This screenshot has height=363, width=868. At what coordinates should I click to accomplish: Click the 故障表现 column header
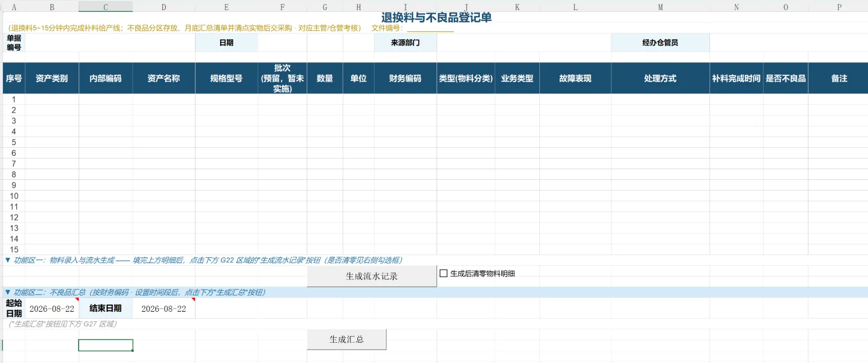coord(575,78)
